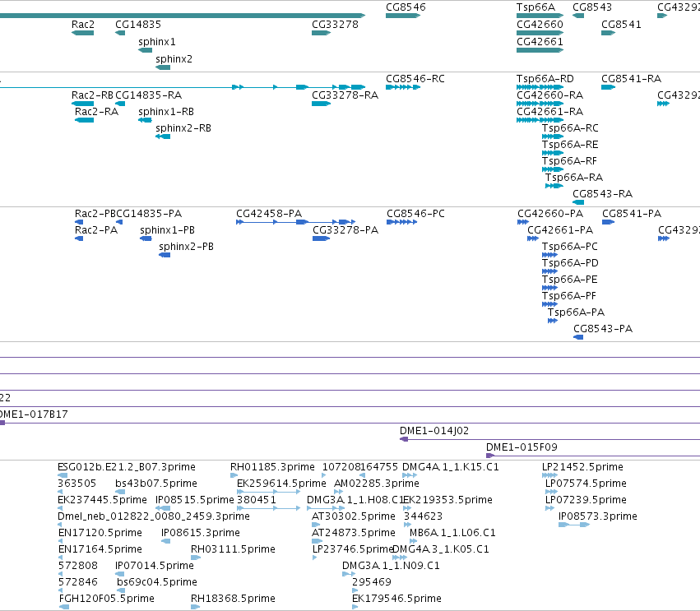Open the "LP21452.5prime" EST

click(582, 468)
